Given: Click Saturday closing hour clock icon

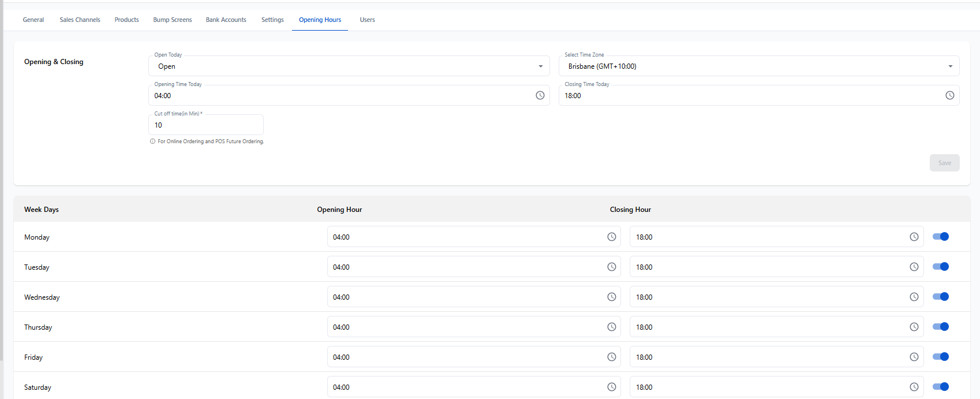Looking at the screenshot, I should coord(914,387).
